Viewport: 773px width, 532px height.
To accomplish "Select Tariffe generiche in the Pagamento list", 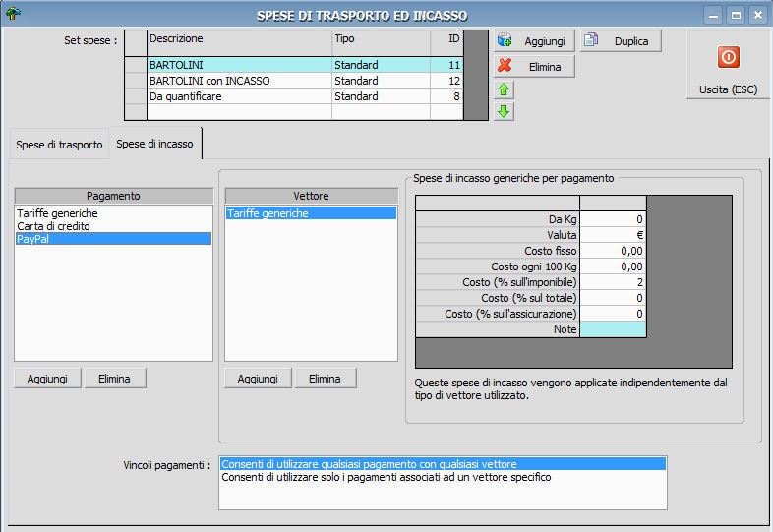I will (x=113, y=213).
